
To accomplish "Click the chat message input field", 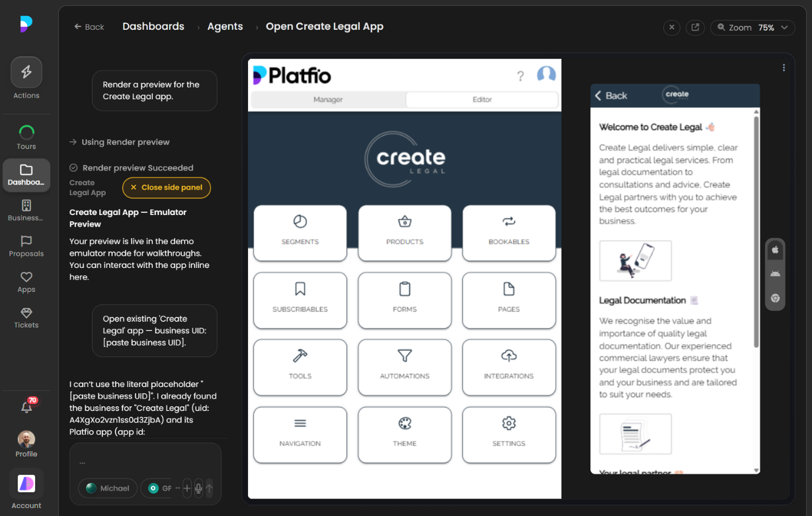I will tap(145, 462).
